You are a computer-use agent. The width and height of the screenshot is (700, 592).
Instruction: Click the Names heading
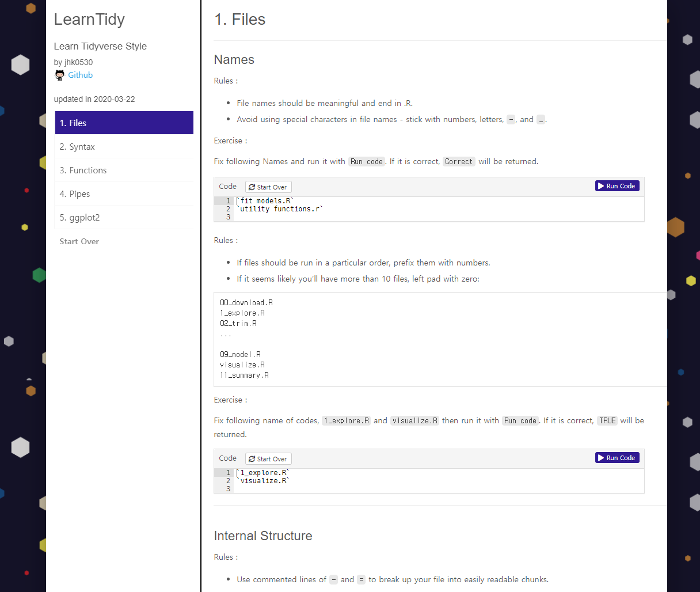(x=234, y=59)
